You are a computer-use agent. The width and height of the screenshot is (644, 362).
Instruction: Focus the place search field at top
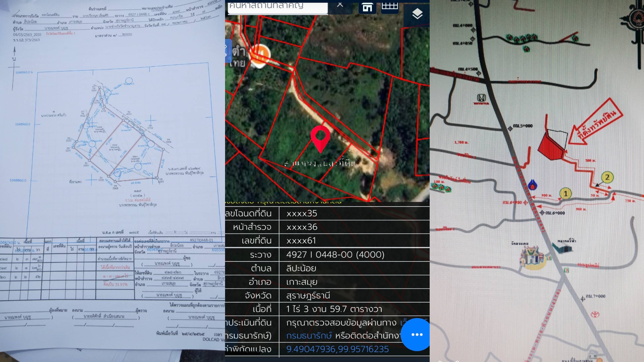pyautogui.click(x=277, y=7)
